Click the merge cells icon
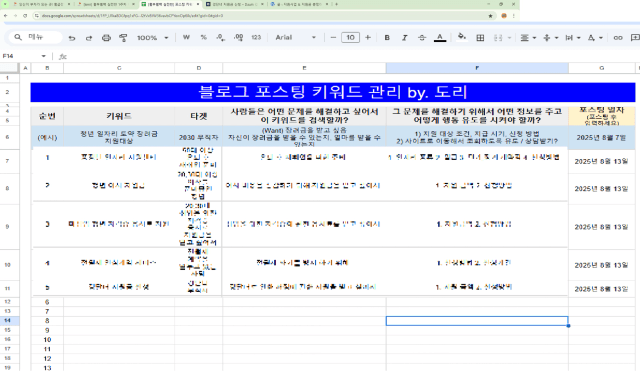 498,38
